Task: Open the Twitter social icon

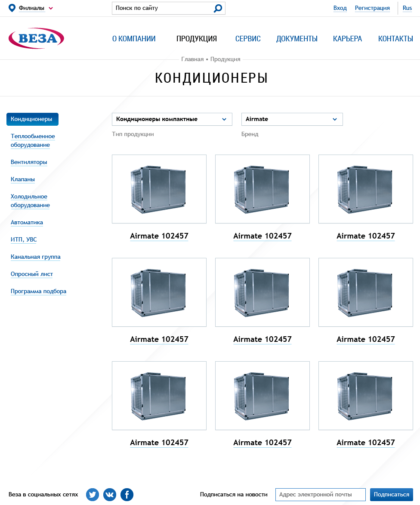Action: (x=93, y=495)
